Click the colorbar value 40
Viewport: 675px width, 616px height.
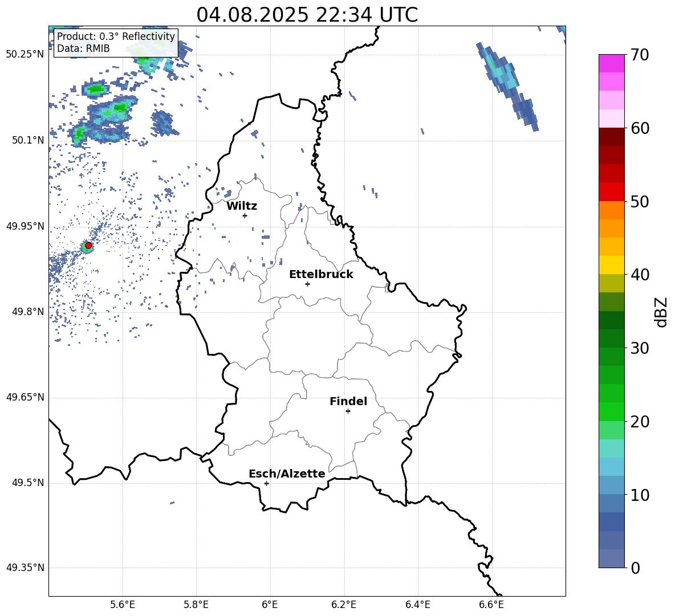640,275
